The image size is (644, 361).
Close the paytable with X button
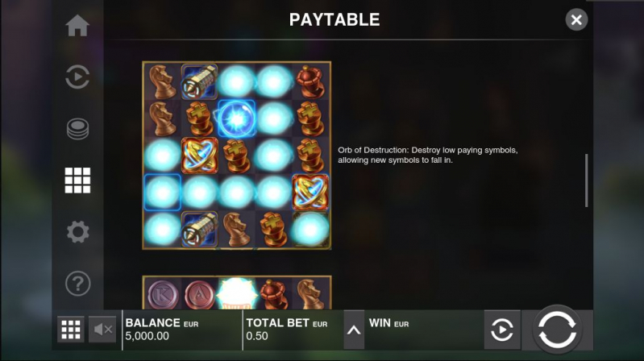coord(576,19)
